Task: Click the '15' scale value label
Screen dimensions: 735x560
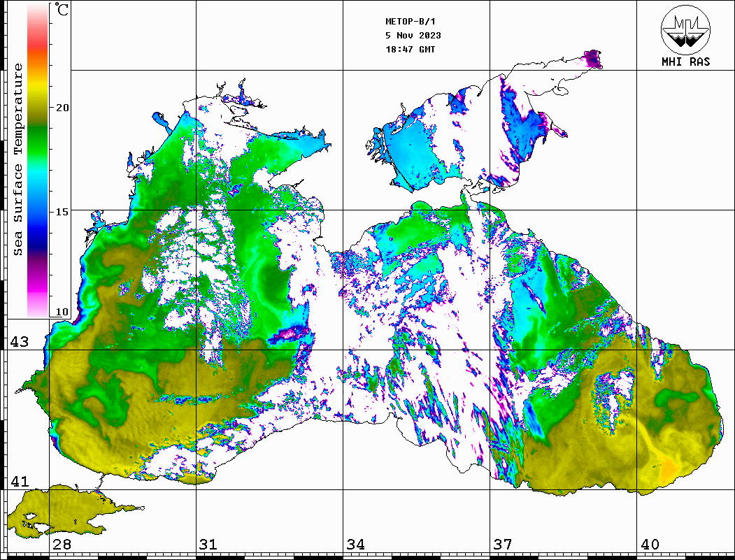Action: [x=62, y=211]
